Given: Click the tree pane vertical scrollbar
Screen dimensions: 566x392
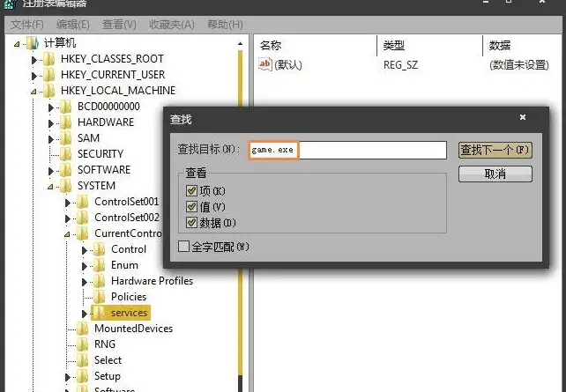Looking at the screenshot, I should 241,217.
